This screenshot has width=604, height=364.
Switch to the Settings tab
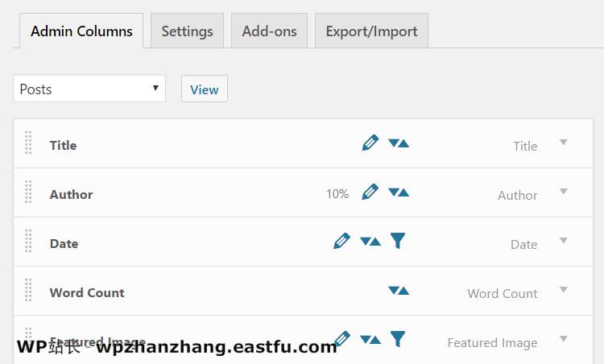187,31
